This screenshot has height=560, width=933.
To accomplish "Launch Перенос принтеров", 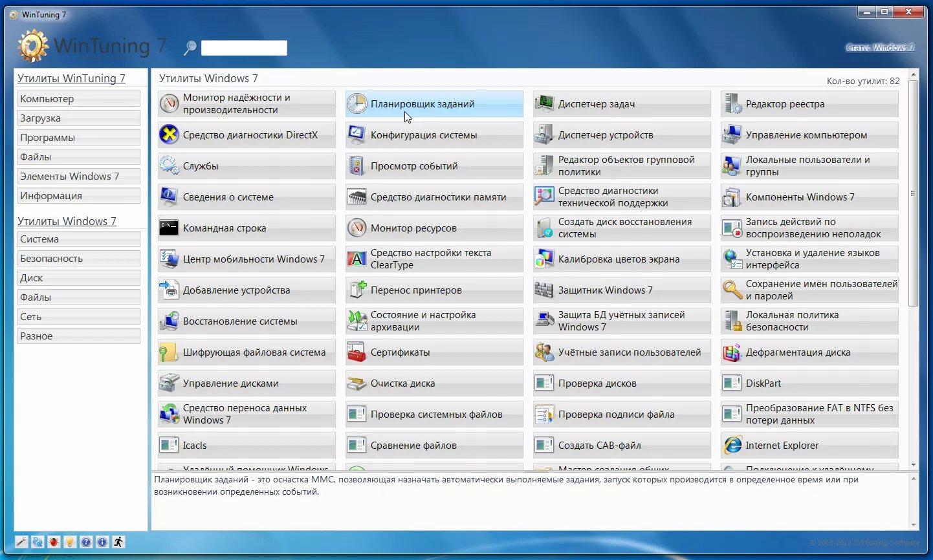I will tap(434, 290).
